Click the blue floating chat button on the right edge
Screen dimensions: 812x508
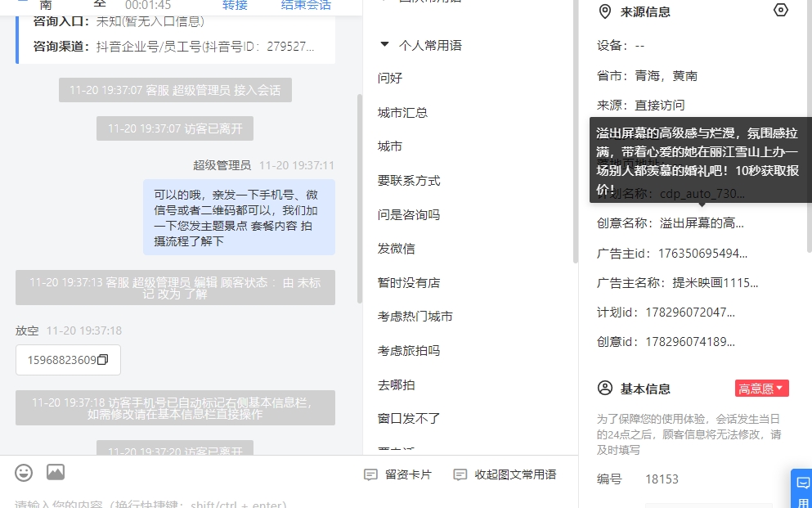pyautogui.click(x=801, y=489)
